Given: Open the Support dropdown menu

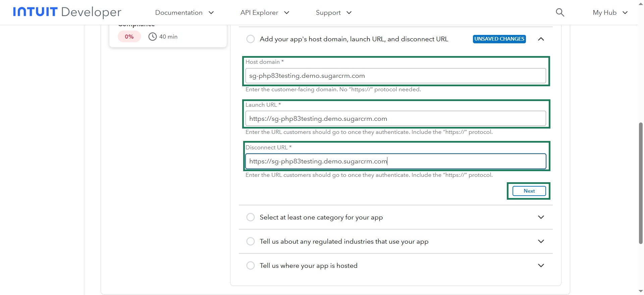Looking at the screenshot, I should (333, 12).
